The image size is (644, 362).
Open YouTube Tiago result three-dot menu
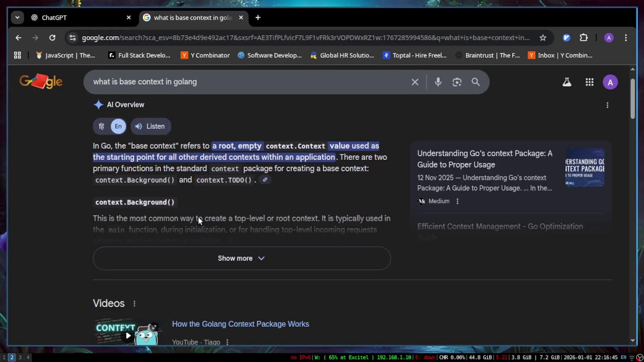point(227,342)
